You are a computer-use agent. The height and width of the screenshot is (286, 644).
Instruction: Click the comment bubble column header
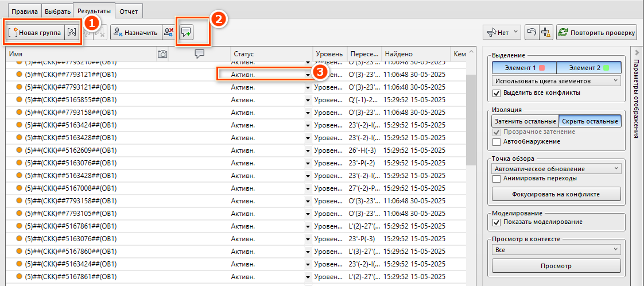pyautogui.click(x=199, y=54)
